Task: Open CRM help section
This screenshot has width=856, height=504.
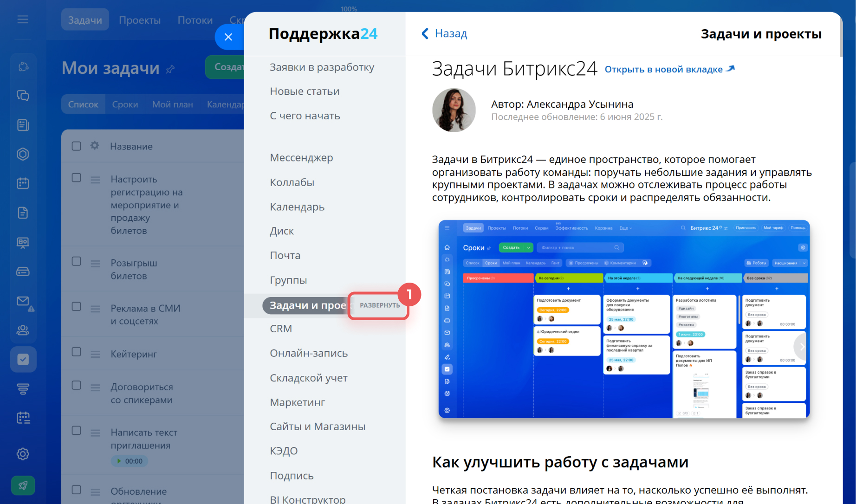Action: coord(281,329)
